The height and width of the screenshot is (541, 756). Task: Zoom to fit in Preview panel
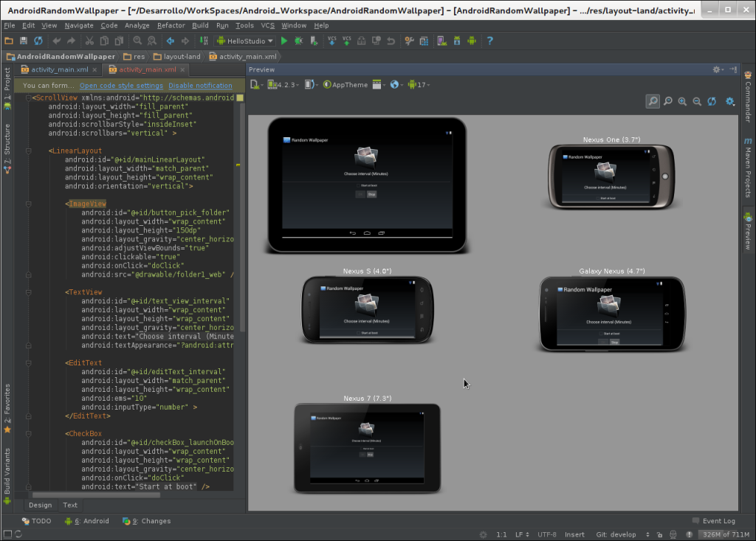coord(653,101)
